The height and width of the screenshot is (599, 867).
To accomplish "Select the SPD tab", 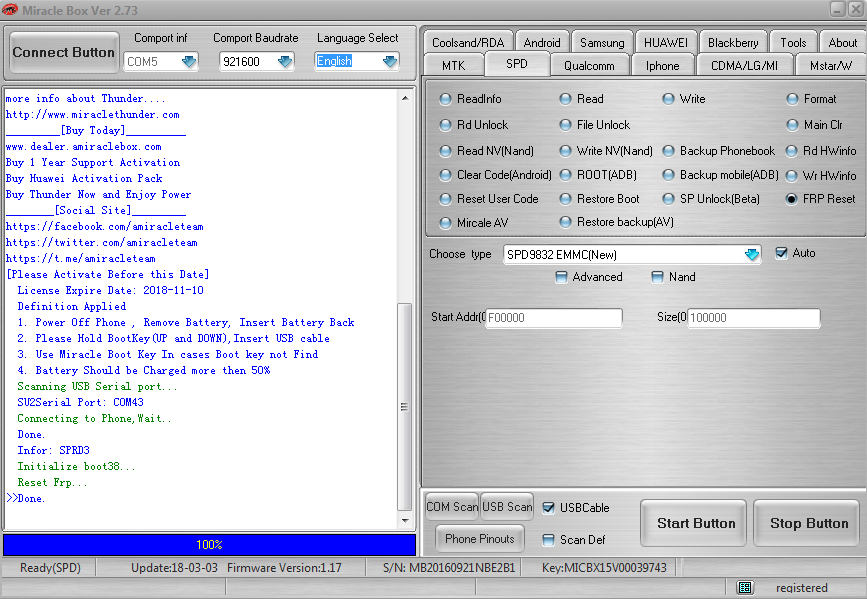I will (516, 64).
